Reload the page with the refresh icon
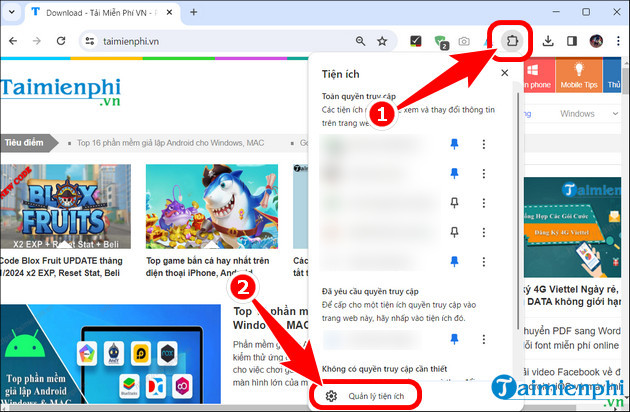The image size is (630, 412). pos(61,41)
